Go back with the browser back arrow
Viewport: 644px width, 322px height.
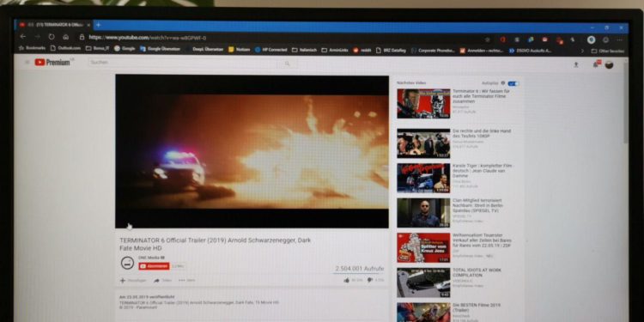(x=23, y=37)
